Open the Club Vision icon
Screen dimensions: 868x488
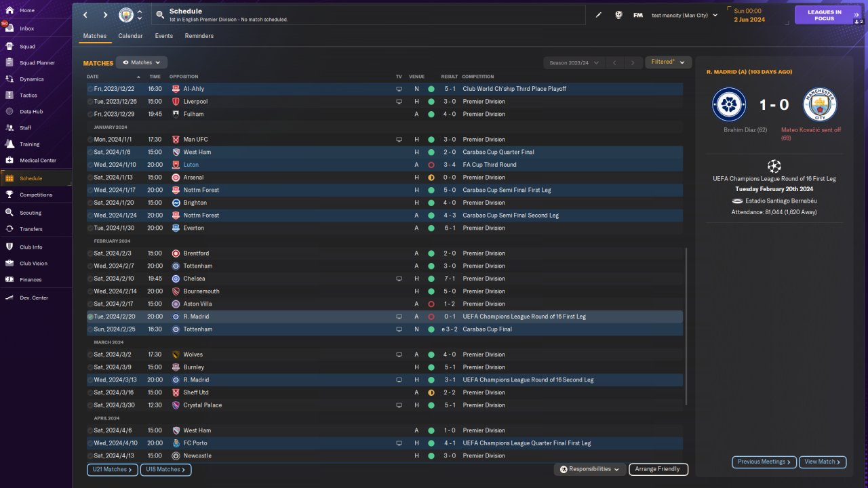pyautogui.click(x=9, y=264)
